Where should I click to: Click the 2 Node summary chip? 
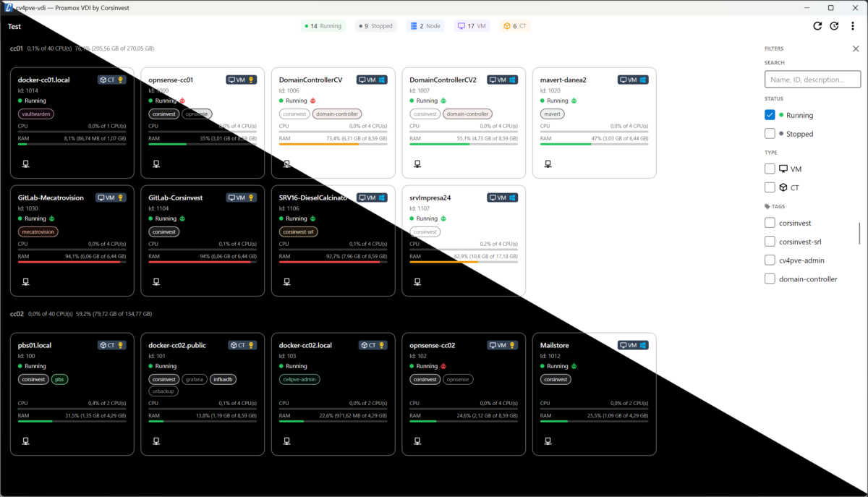[x=425, y=26]
